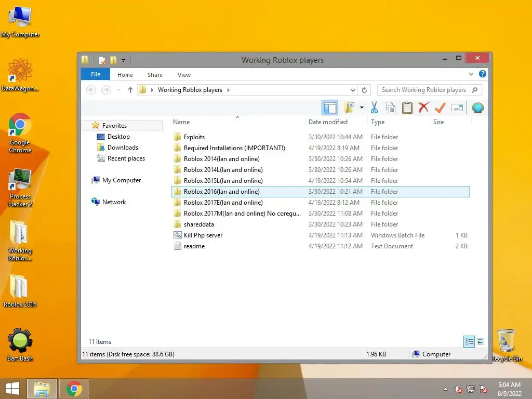Click the Paste clipboard toolbar icon
Viewport: 532px width, 399px height.
coord(407,108)
